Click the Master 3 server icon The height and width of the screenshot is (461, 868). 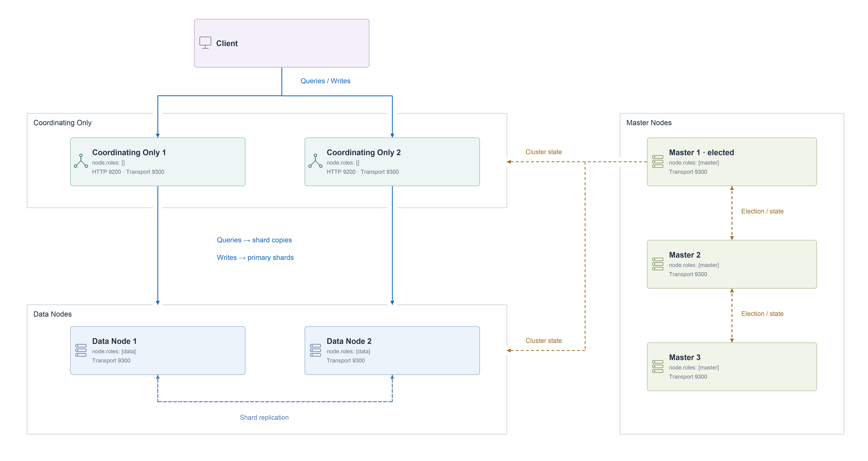[x=658, y=366]
